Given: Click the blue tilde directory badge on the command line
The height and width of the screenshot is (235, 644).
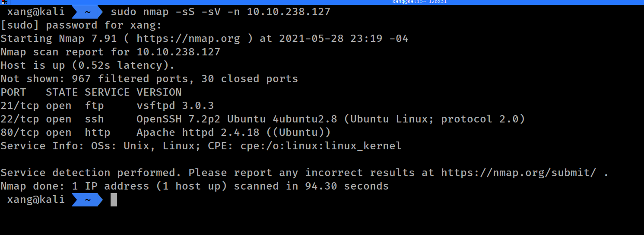Looking at the screenshot, I should 87,12.
